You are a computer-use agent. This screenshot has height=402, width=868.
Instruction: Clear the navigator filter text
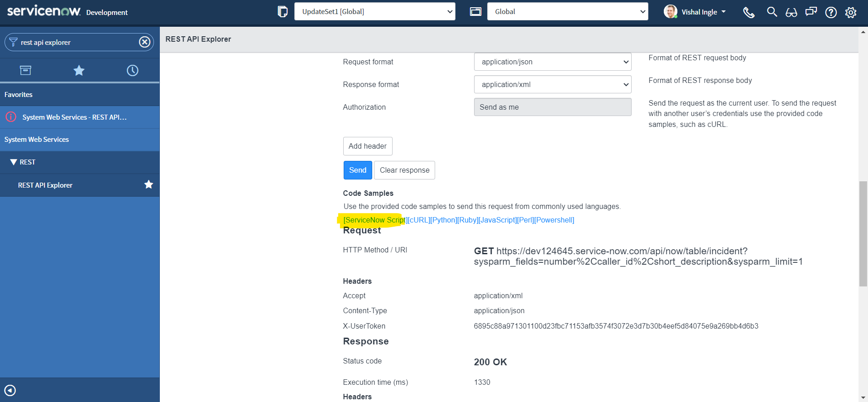click(144, 42)
